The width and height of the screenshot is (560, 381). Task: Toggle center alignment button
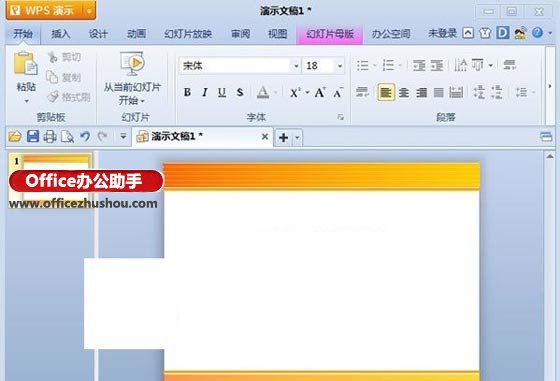coord(404,93)
